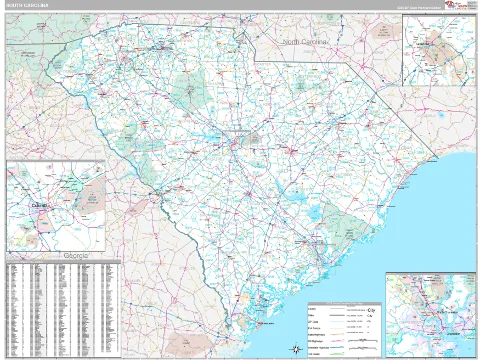Click the blue Interstate Highways line sample in the legend
Screen dimensions: 480x360
coord(337,347)
